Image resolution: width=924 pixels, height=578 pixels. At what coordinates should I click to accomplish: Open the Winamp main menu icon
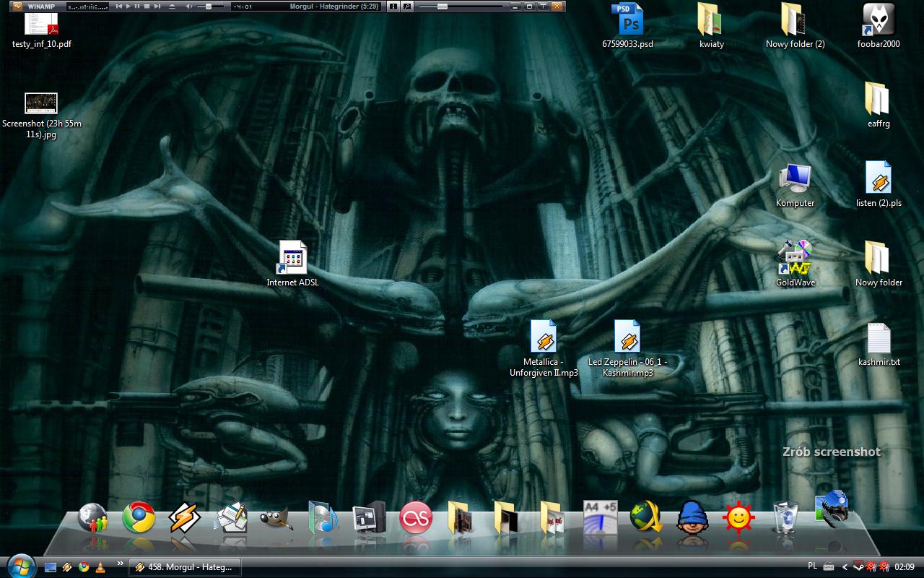click(17, 6)
